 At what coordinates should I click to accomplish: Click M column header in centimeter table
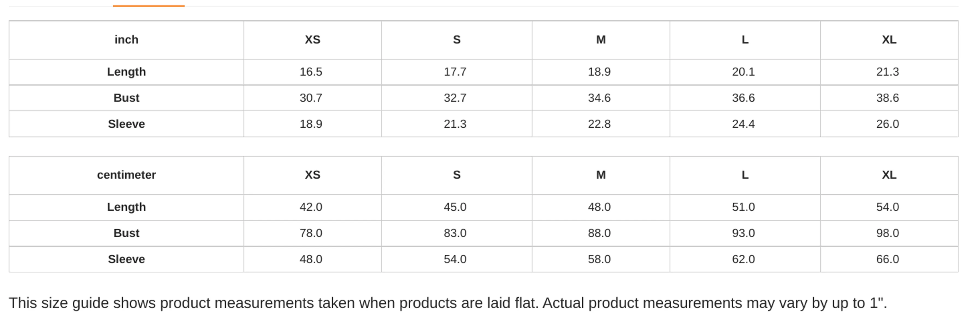click(601, 175)
